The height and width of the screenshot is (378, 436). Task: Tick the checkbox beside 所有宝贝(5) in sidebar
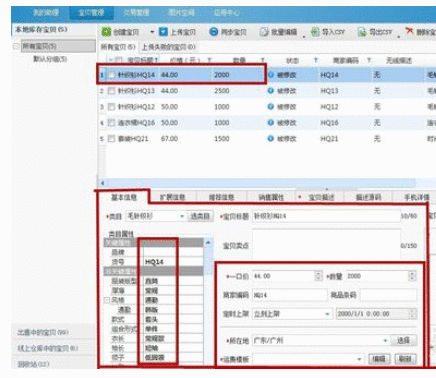(x=16, y=46)
